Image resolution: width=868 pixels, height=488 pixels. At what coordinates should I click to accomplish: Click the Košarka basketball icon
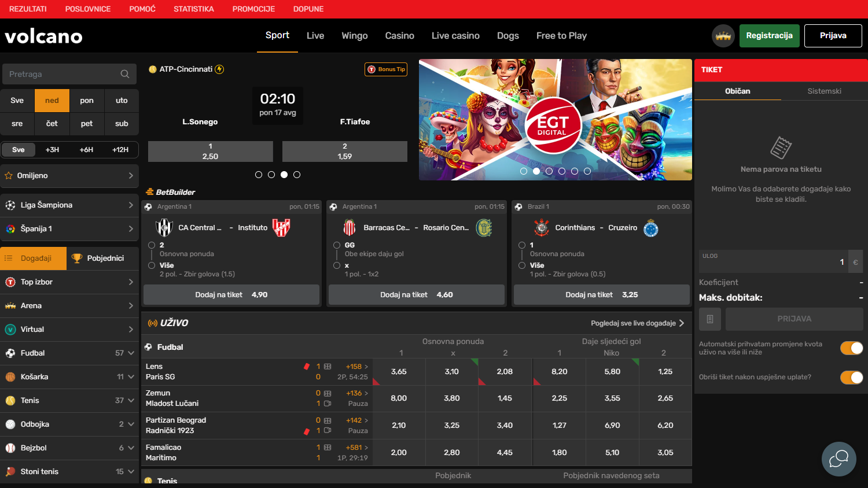[x=10, y=377]
